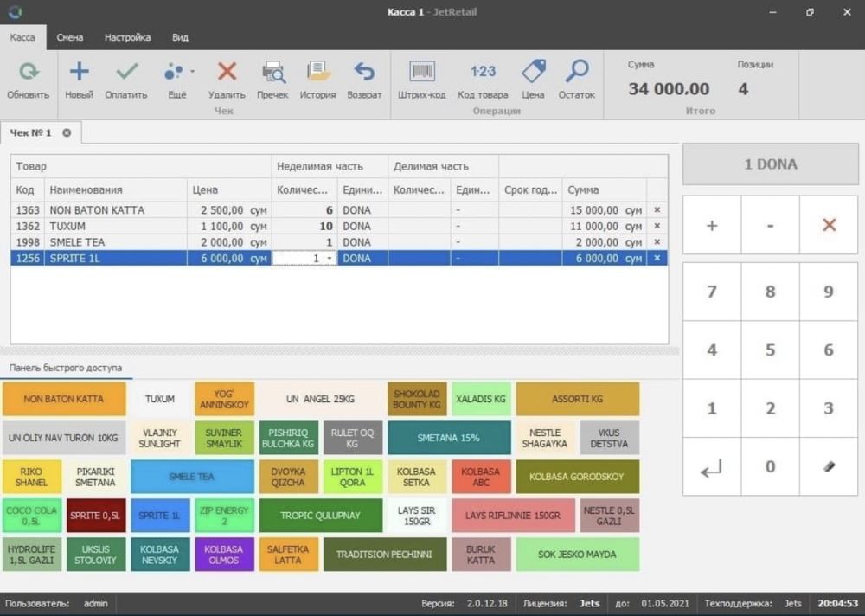Add SPRITE 0,5L quick item
Screen dimensions: 865x616
pos(95,516)
